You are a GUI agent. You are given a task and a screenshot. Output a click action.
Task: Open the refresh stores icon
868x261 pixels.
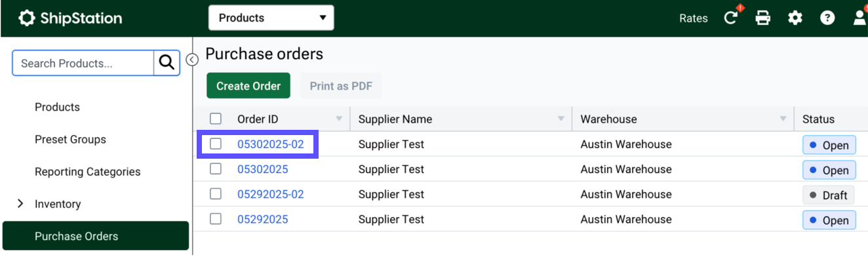731,18
